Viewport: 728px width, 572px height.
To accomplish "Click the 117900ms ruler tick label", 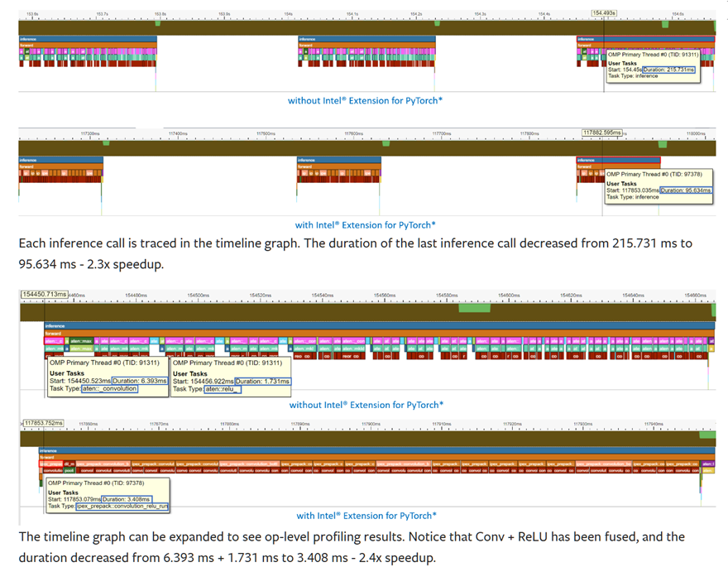I will (371, 424).
